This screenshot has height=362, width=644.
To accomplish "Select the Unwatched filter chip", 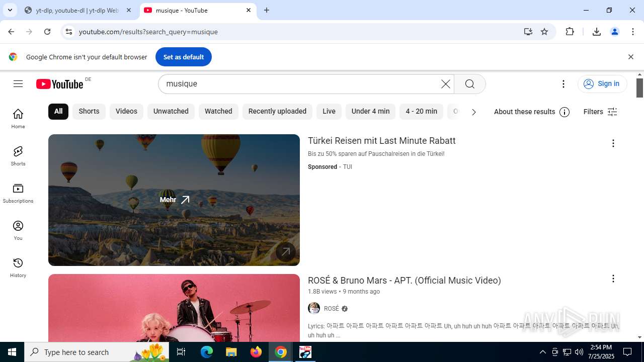I will coord(171,112).
